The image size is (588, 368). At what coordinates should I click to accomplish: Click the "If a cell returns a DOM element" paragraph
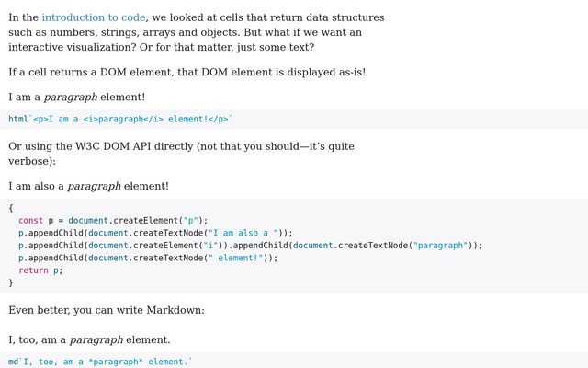pyautogui.click(x=187, y=72)
